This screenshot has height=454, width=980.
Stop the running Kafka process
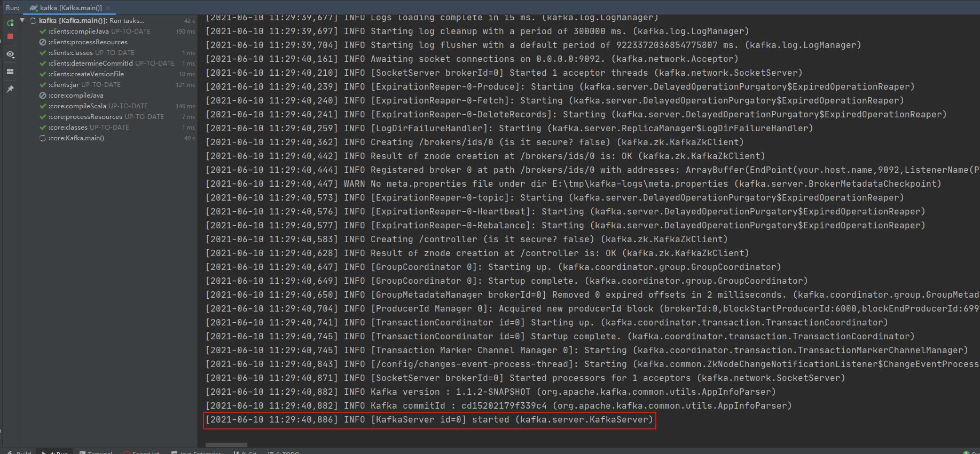pos(10,36)
